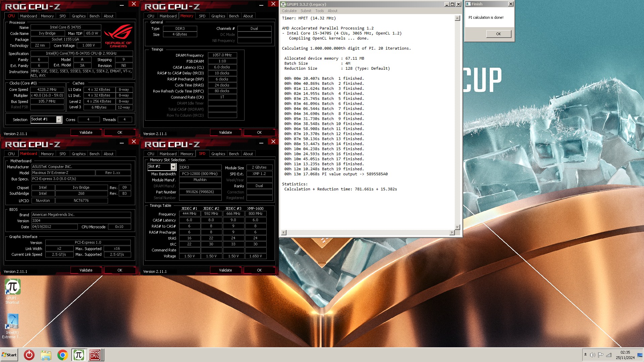Click the GPUPI horizontal scrollbar left arrow
The height and width of the screenshot is (362, 644).
click(x=284, y=233)
